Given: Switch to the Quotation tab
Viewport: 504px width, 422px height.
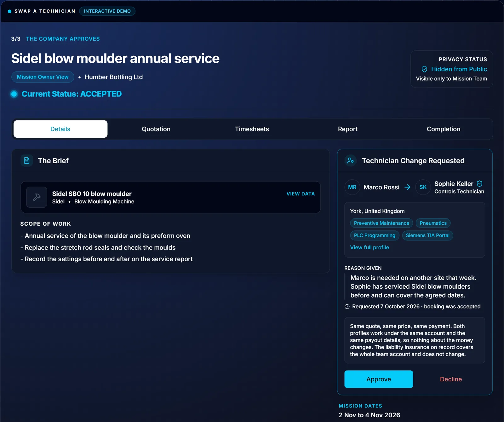Looking at the screenshot, I should 156,129.
